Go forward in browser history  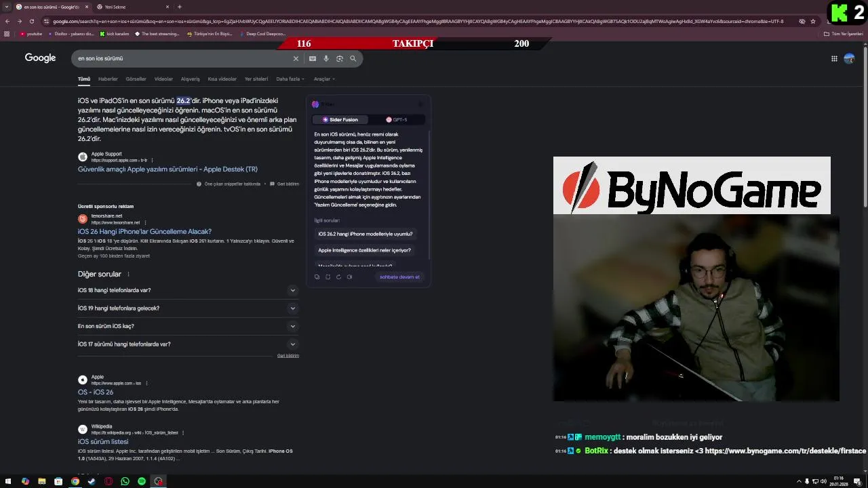point(19,21)
